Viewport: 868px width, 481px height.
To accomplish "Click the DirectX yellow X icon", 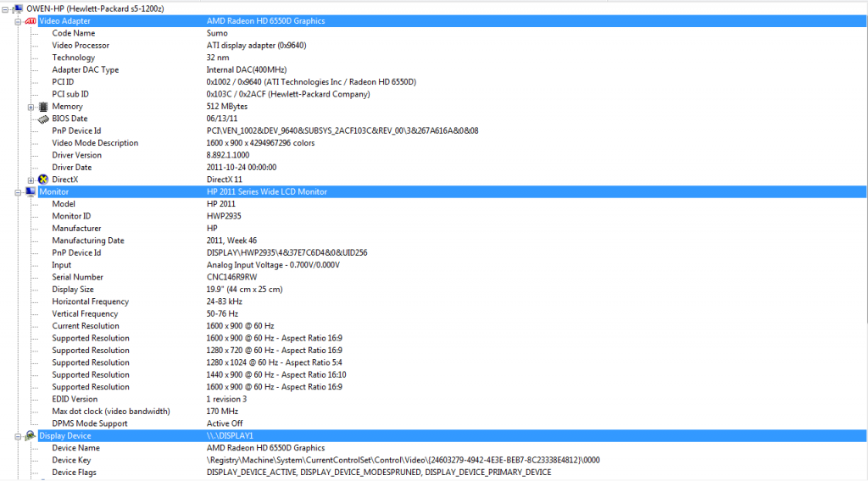I will (43, 180).
